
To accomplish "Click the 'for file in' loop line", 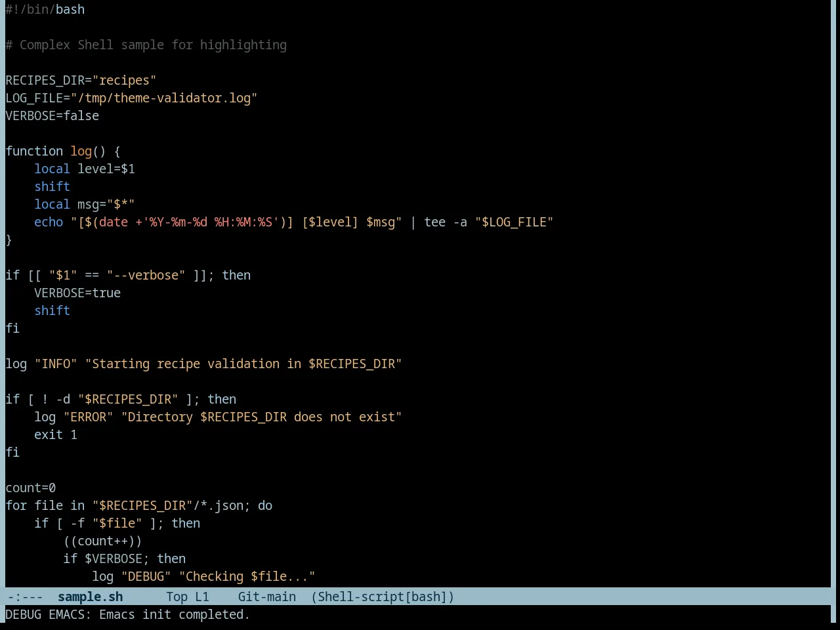I will (139, 505).
